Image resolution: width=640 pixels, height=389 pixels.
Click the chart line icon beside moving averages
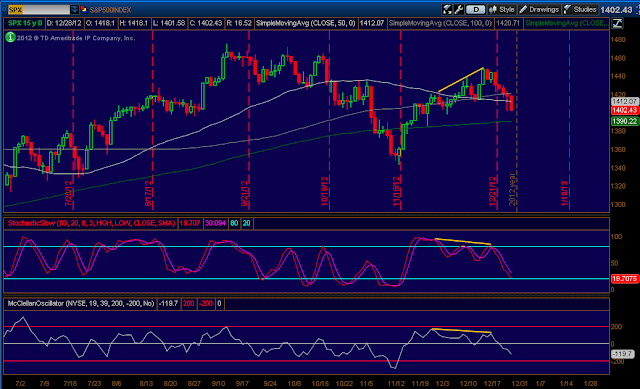click(x=617, y=23)
